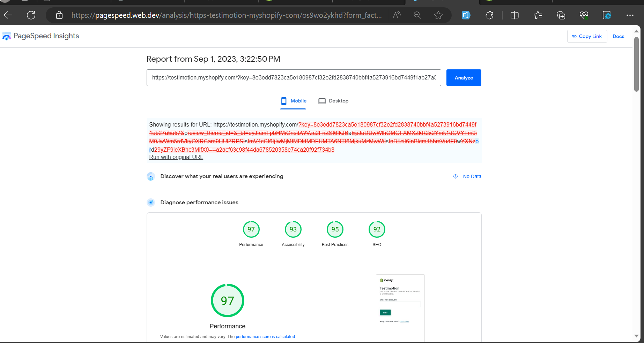This screenshot has height=343, width=644.
Task: Switch to the Desktop tab
Action: (x=333, y=101)
